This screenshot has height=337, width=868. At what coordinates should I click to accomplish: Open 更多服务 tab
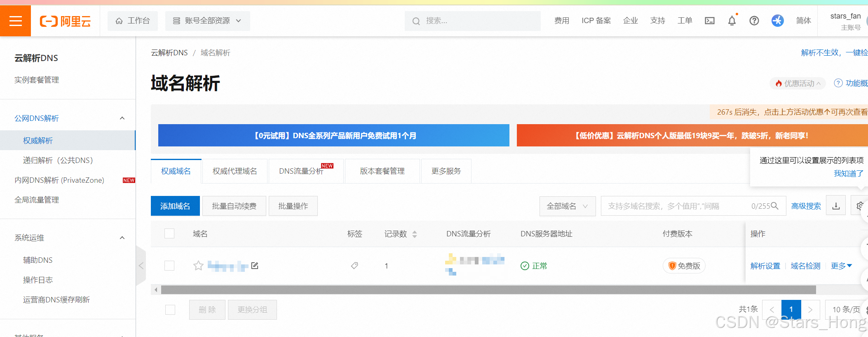[446, 171]
